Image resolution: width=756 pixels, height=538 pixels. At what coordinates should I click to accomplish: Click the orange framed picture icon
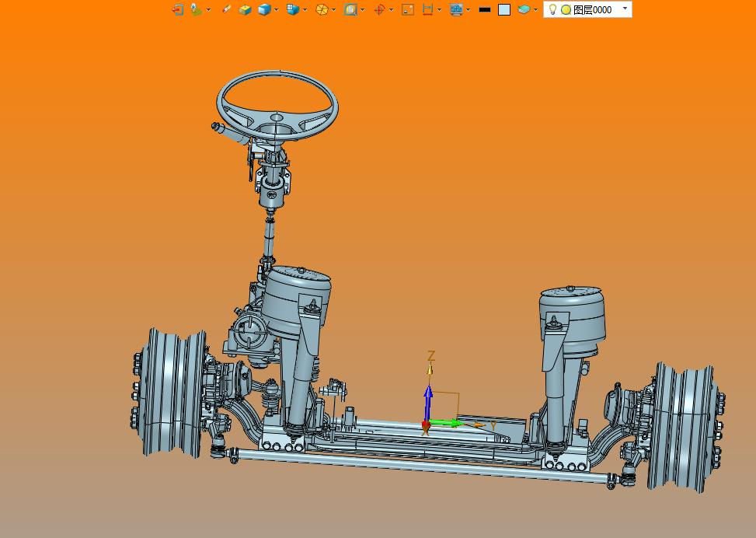point(408,9)
